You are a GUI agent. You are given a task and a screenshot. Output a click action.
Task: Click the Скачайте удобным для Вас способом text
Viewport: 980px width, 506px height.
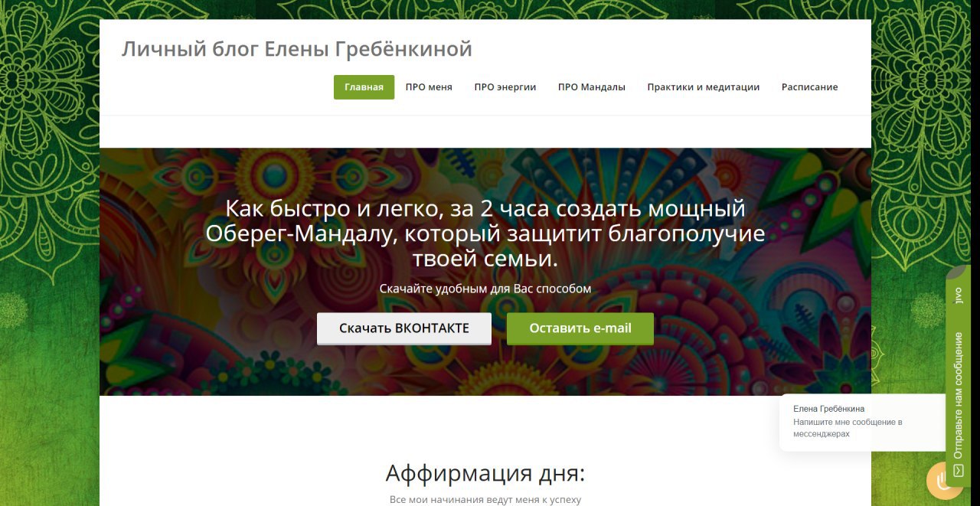[485, 289]
